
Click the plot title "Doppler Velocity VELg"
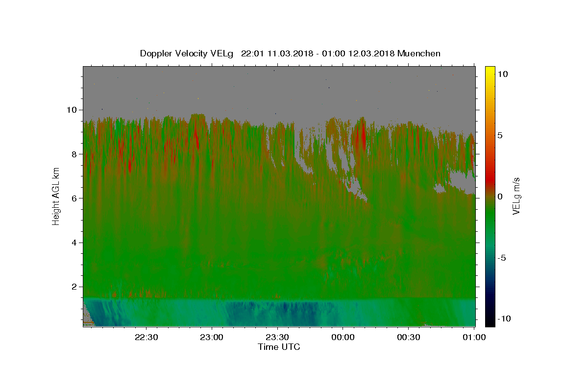(188, 53)
